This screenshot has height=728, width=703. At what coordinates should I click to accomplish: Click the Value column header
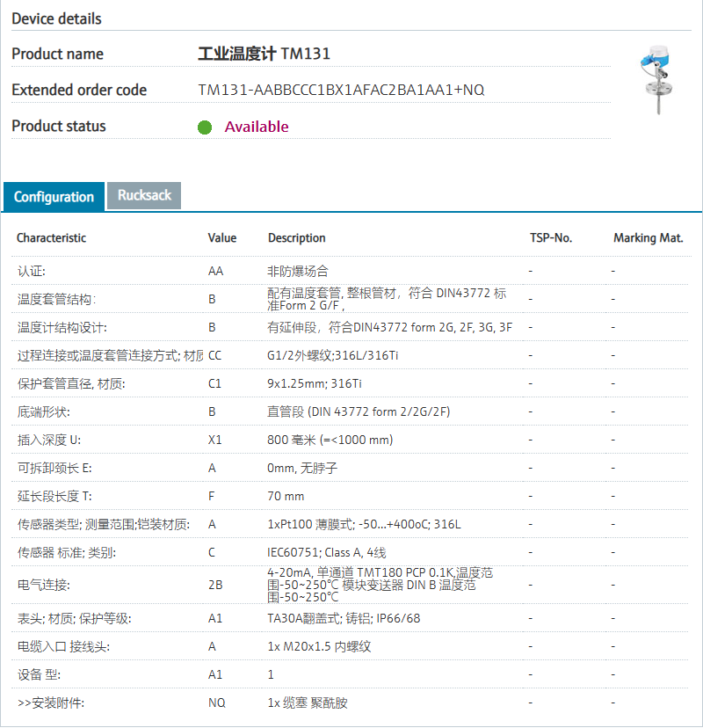[x=222, y=238]
